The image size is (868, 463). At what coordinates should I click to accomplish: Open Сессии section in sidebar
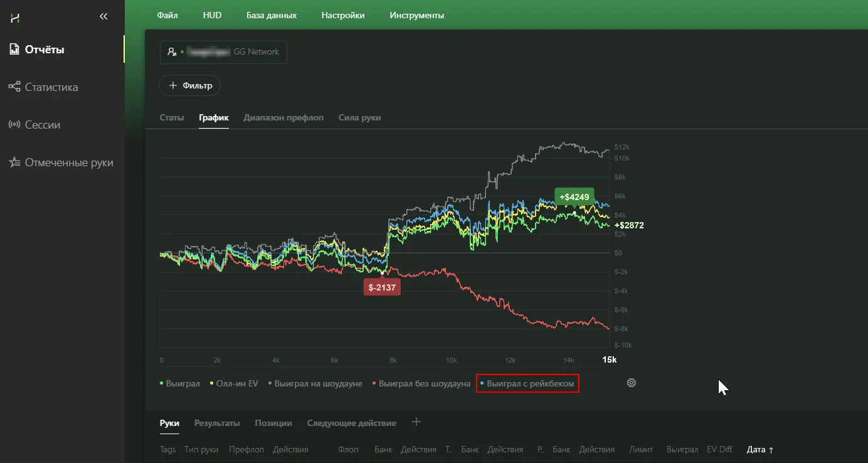[x=42, y=125]
